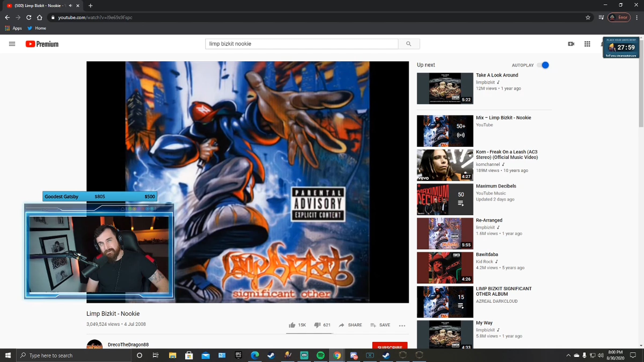
Task: Bookmark this page with star icon
Action: click(x=588, y=17)
